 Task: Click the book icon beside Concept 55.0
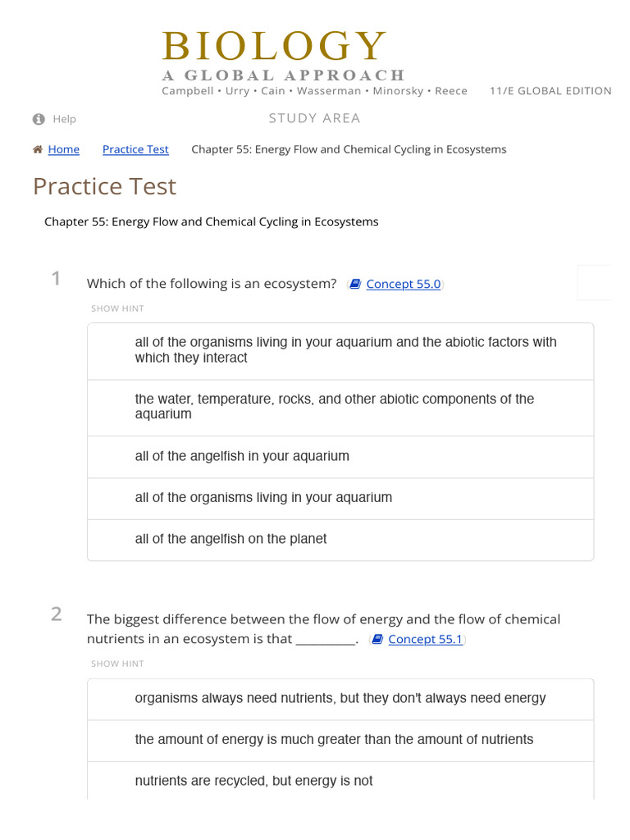coord(354,284)
